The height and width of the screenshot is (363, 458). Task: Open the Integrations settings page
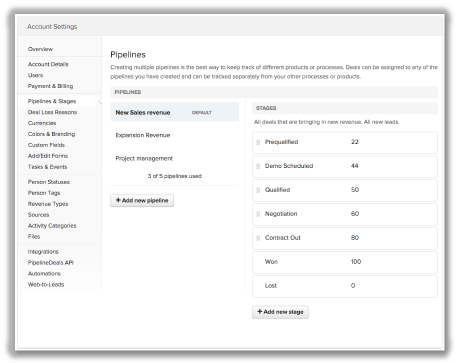pyautogui.click(x=43, y=252)
